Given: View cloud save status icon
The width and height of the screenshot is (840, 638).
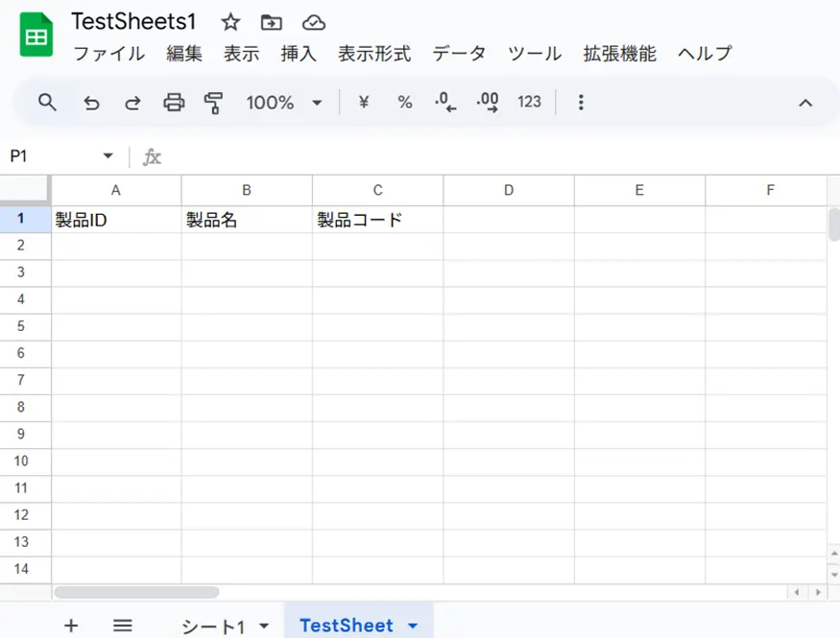Looking at the screenshot, I should coord(313,22).
